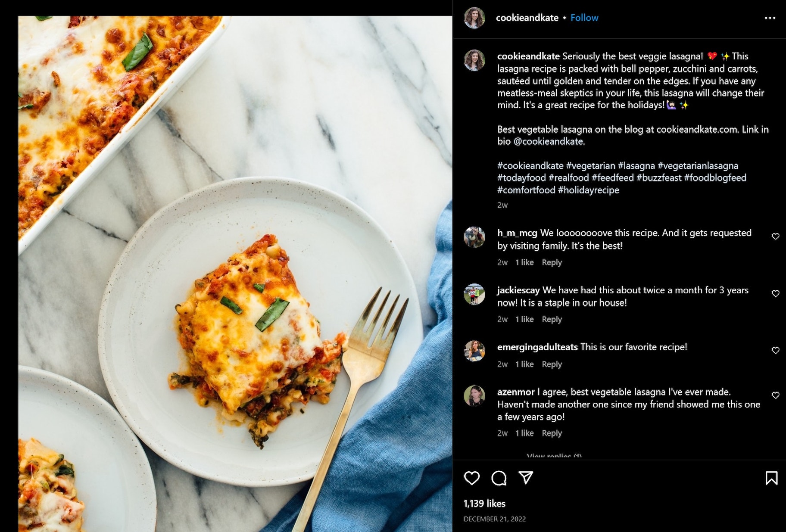Open the @cookieandkate mention in the caption
786x532 pixels.
coord(548,141)
